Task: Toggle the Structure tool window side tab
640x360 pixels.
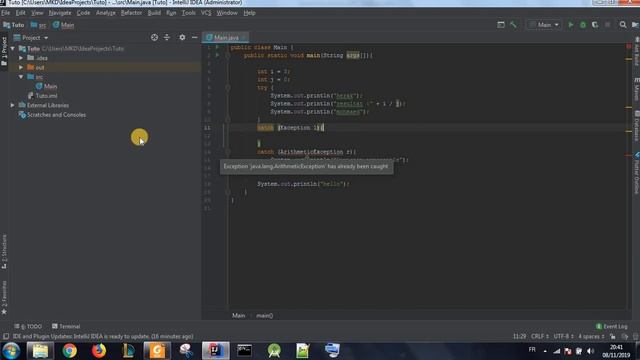Action: coord(4,251)
